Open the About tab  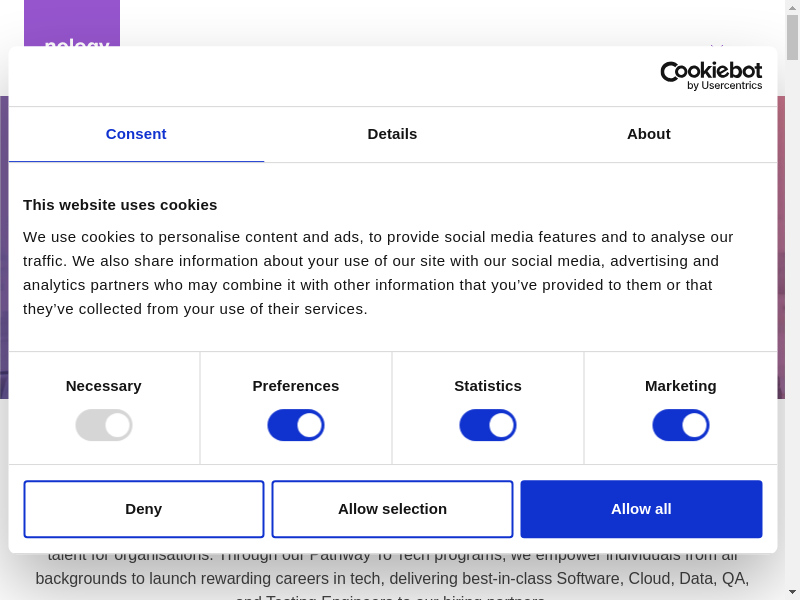pyautogui.click(x=648, y=134)
